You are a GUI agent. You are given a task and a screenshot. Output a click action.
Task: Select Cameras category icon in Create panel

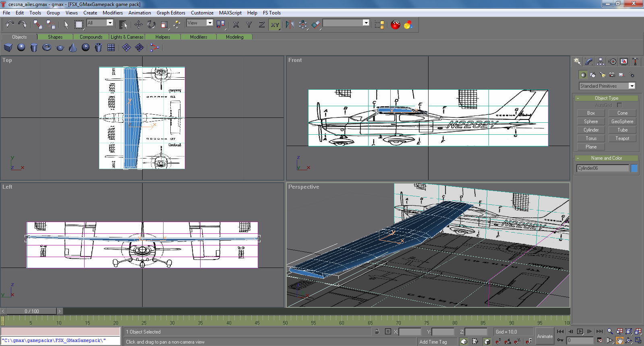tap(612, 75)
